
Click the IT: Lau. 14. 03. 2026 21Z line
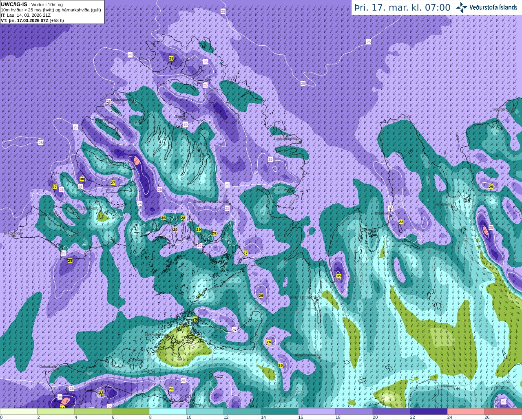26,15
